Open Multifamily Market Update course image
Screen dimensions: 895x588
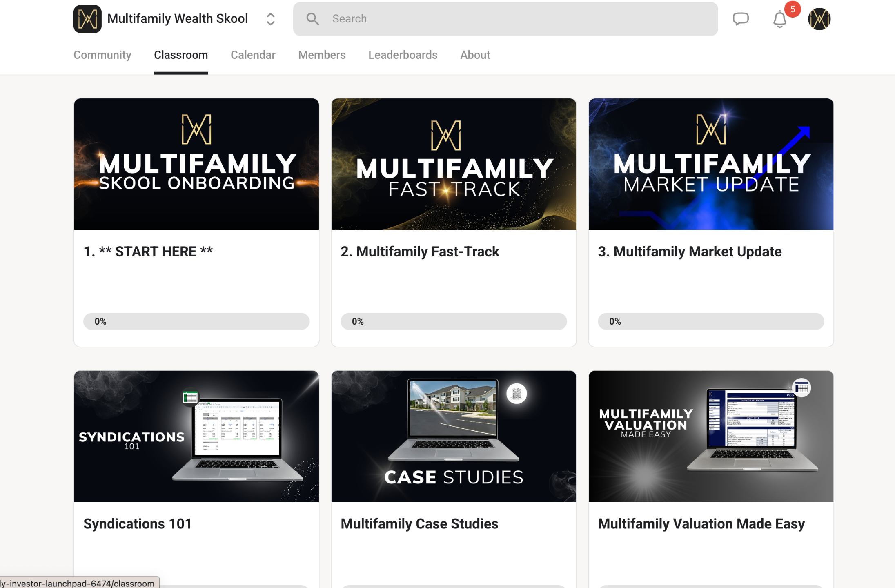tap(711, 164)
